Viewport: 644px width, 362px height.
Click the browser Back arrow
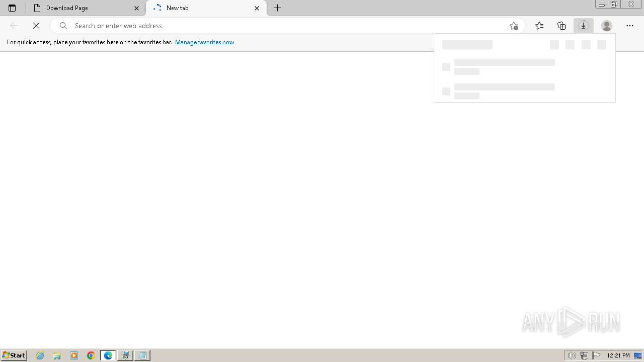pos(14,26)
